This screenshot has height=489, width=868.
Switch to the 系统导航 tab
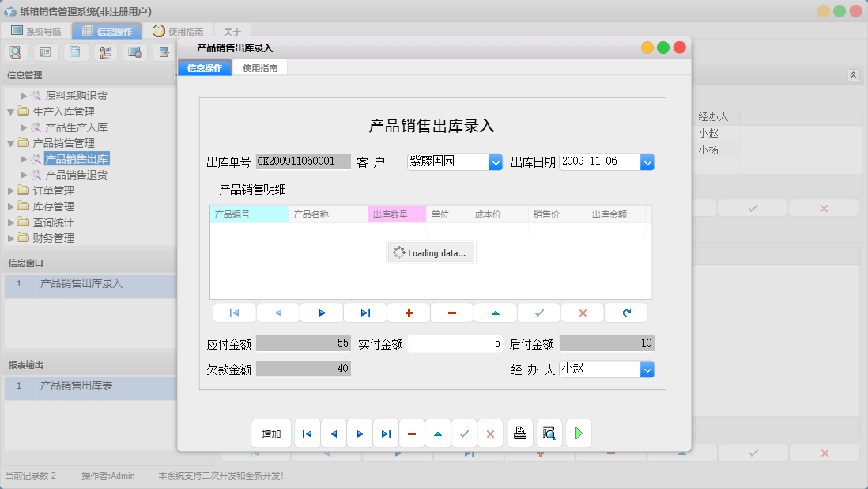point(43,31)
